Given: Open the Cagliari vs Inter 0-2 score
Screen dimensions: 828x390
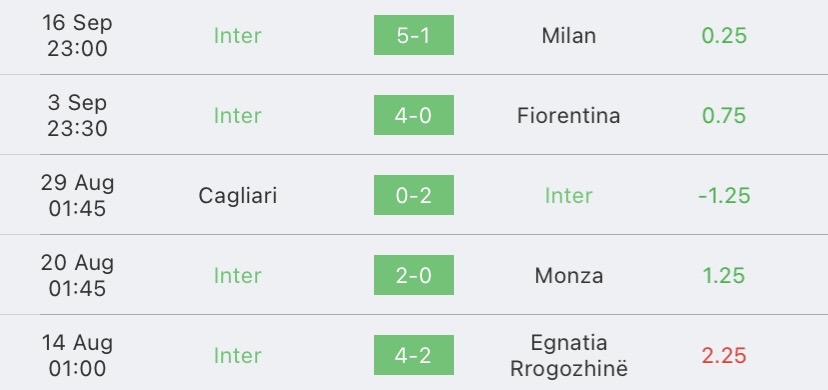Looking at the screenshot, I should pos(413,195).
